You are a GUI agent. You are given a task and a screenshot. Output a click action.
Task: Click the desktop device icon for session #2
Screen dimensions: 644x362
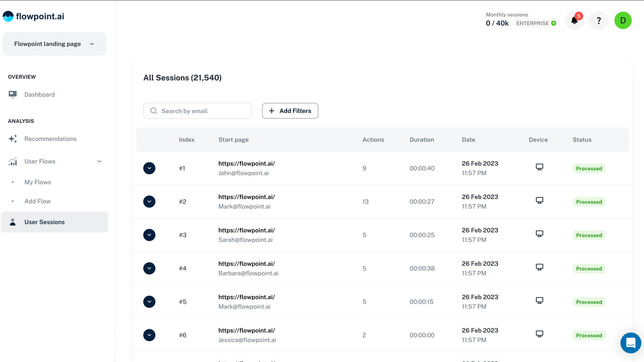(x=539, y=200)
